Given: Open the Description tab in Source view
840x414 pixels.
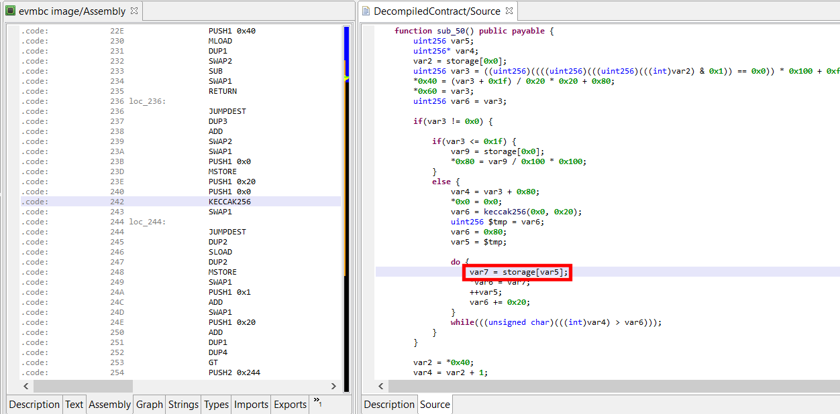Looking at the screenshot, I should point(389,404).
